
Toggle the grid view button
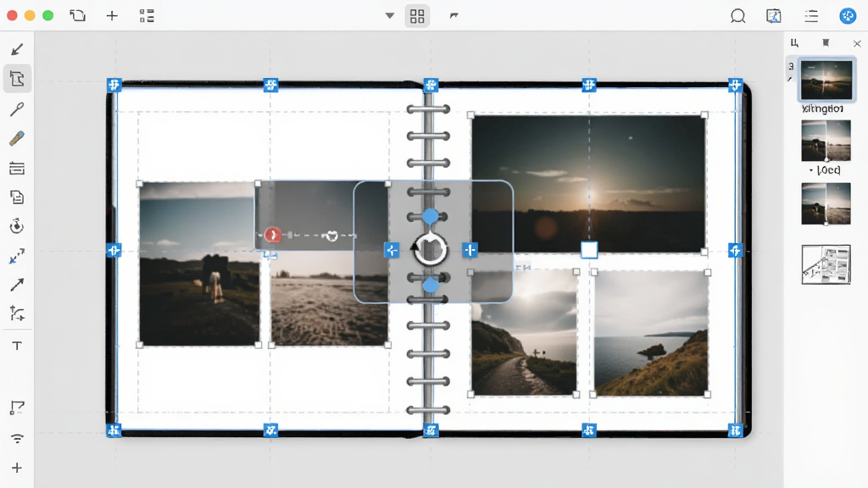417,16
